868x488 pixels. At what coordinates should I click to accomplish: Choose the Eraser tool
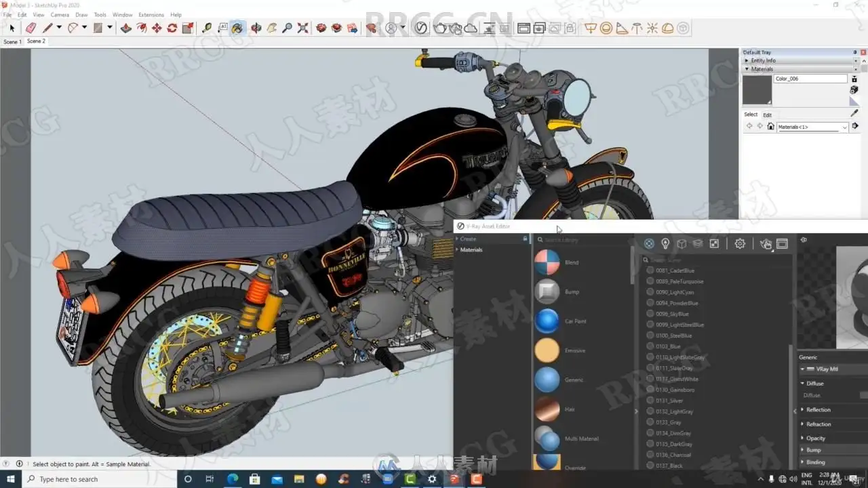point(31,28)
